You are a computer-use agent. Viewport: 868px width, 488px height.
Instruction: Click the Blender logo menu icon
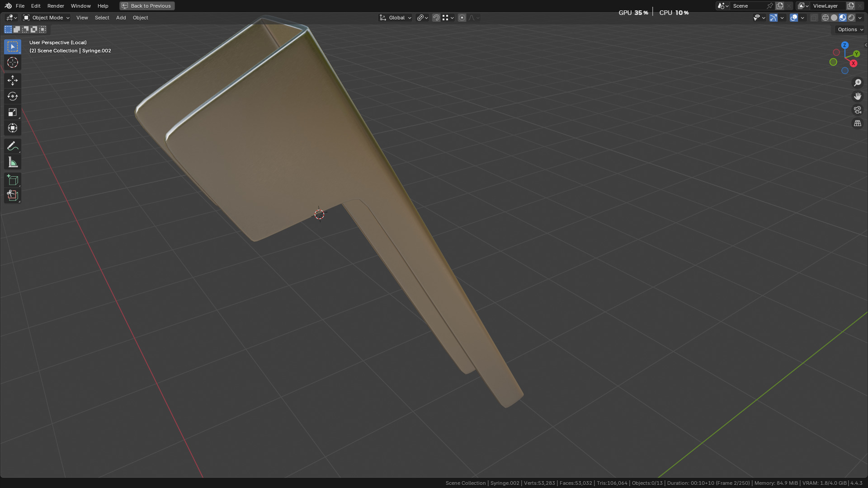(8, 6)
